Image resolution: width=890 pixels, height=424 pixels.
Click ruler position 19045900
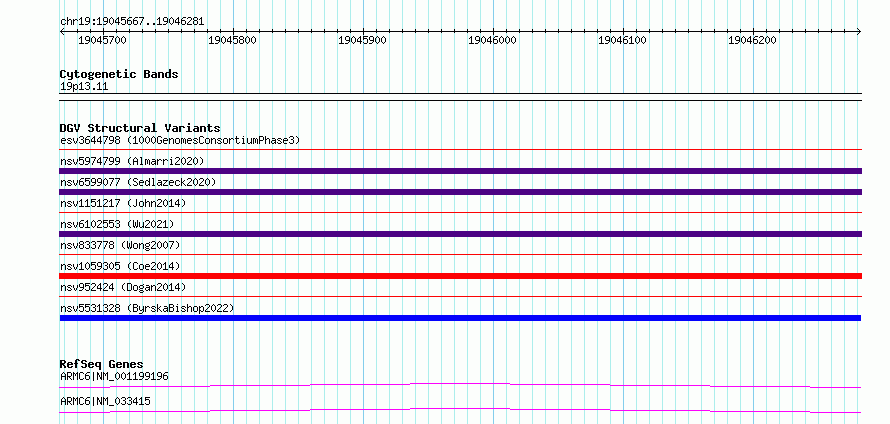point(362,40)
